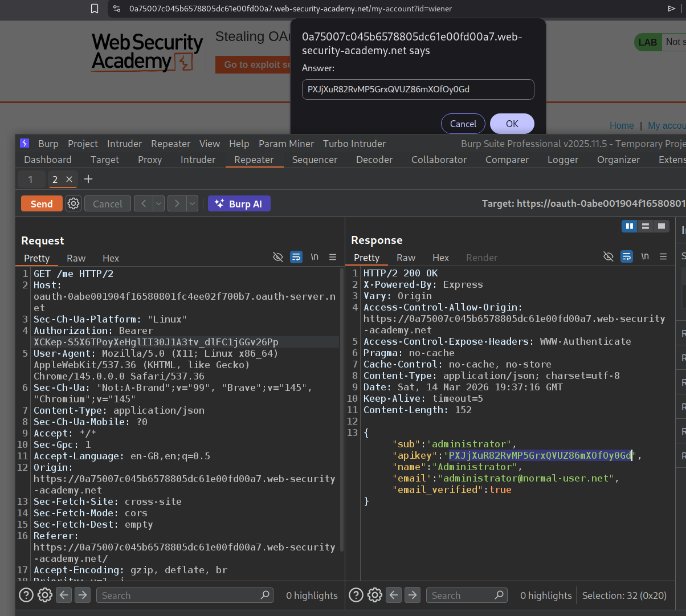Viewport: 686px width, 616px height.
Task: Toggle hidden characters visibility in Request panel
Action: tap(278, 258)
